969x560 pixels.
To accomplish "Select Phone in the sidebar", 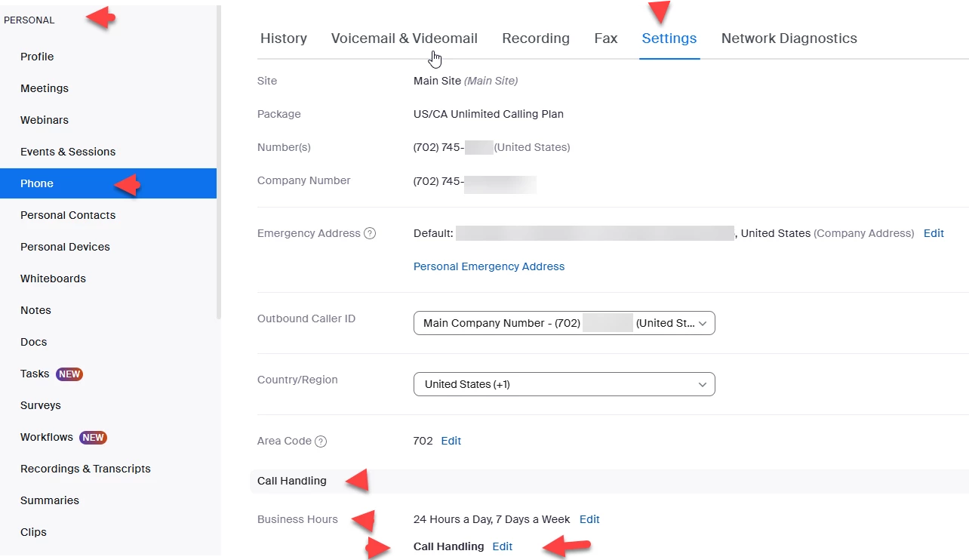I will (x=108, y=183).
